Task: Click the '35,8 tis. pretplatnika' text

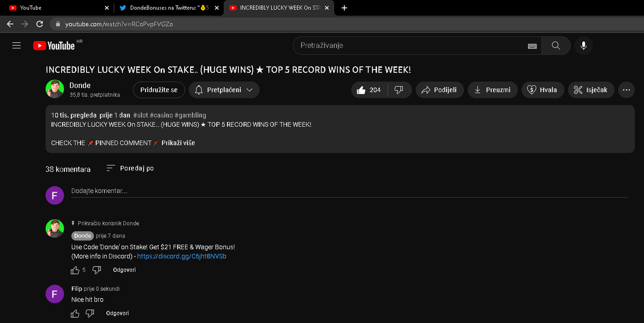Action: click(95, 95)
